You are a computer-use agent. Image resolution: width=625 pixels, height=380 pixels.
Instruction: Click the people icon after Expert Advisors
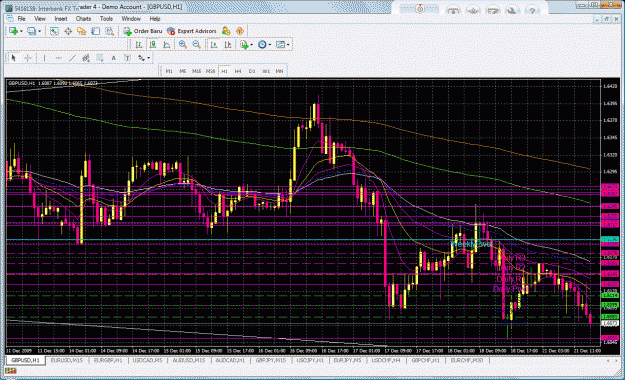tap(226, 31)
